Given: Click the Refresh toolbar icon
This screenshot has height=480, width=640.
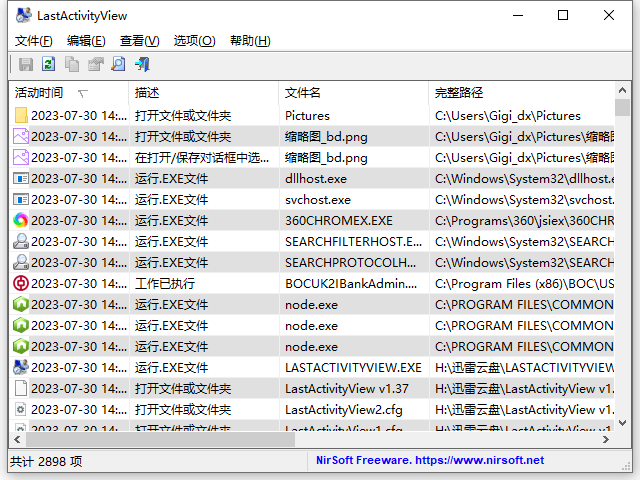Looking at the screenshot, I should pyautogui.click(x=49, y=64).
